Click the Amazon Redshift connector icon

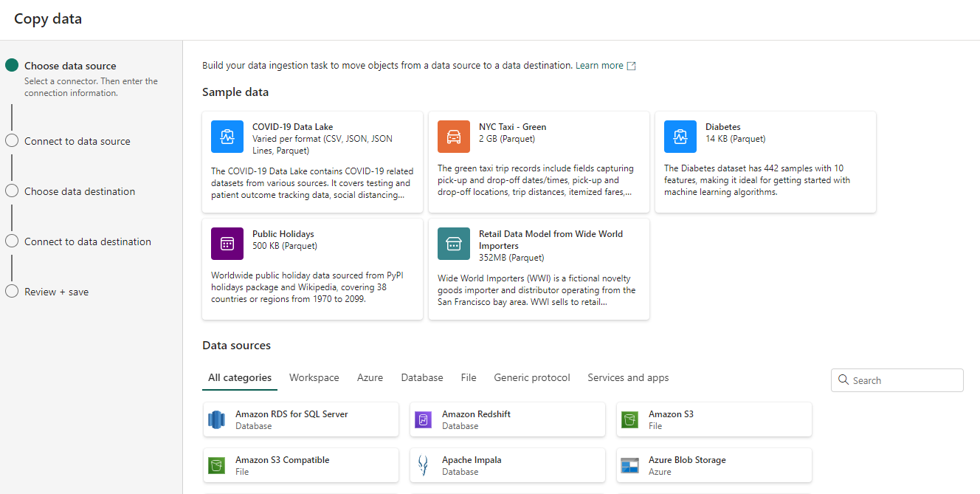(423, 420)
